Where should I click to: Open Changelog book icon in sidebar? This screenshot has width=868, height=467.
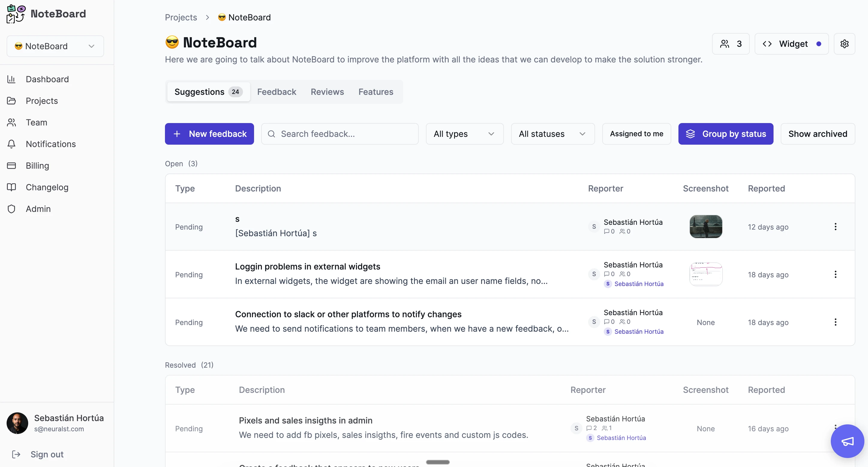click(11, 187)
